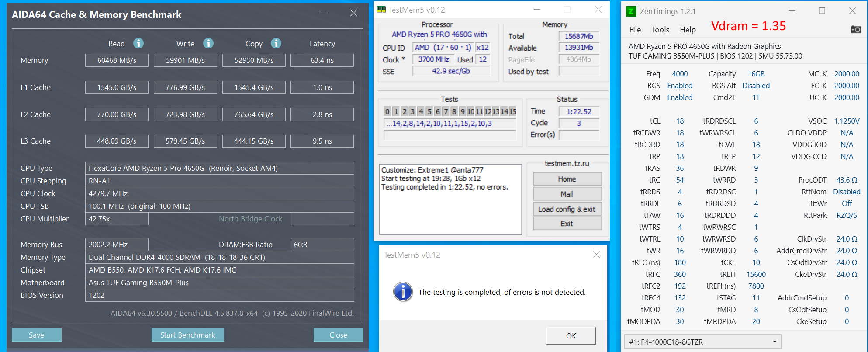868x352 pixels.
Task: Click the ProcODT value 43.6 Ω
Action: click(x=847, y=180)
